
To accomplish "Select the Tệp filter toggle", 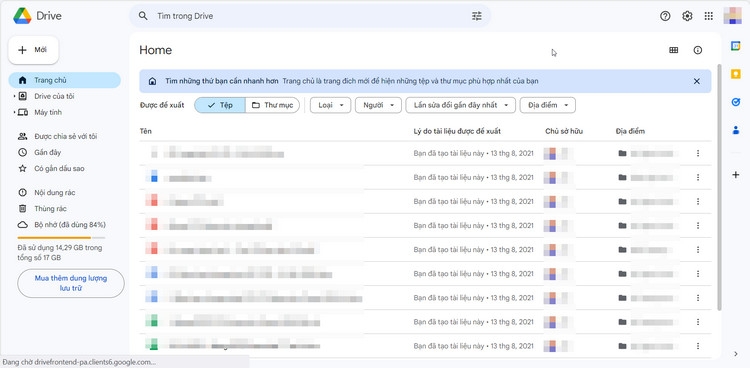I will coord(220,105).
